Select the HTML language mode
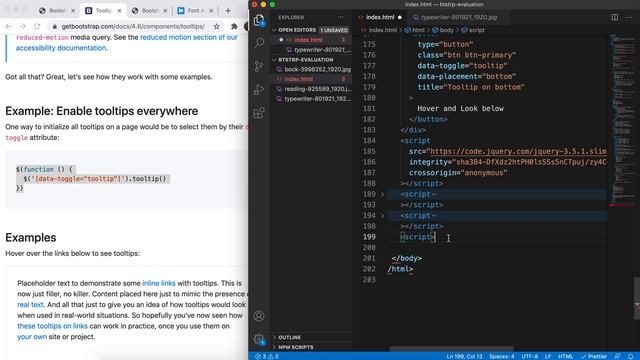Screen dimensions: 640x360 point(565,356)
